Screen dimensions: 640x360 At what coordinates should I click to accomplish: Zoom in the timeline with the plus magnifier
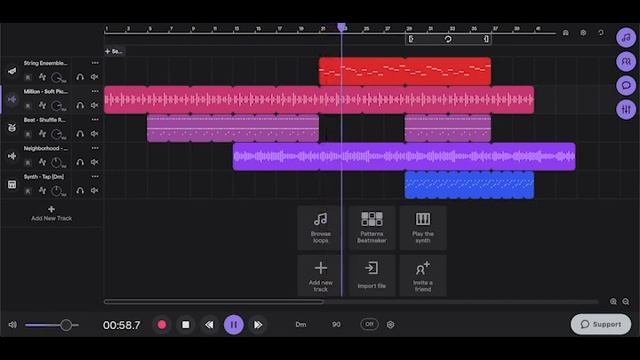pos(613,302)
